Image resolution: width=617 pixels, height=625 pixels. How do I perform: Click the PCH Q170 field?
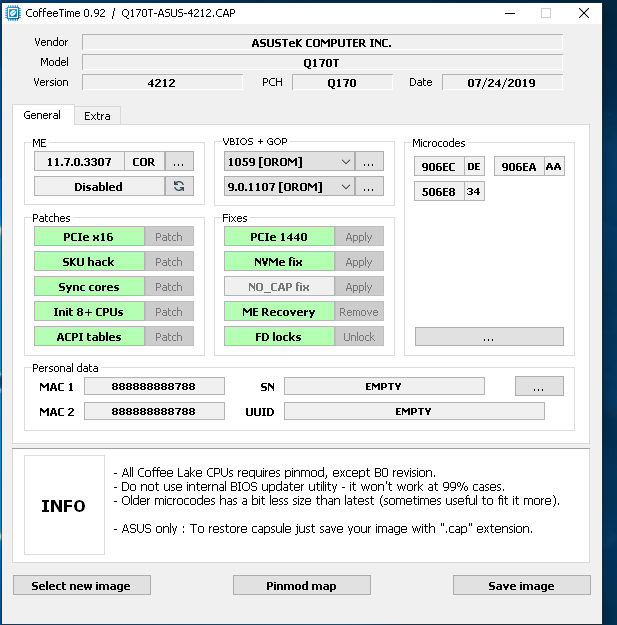pyautogui.click(x=342, y=82)
